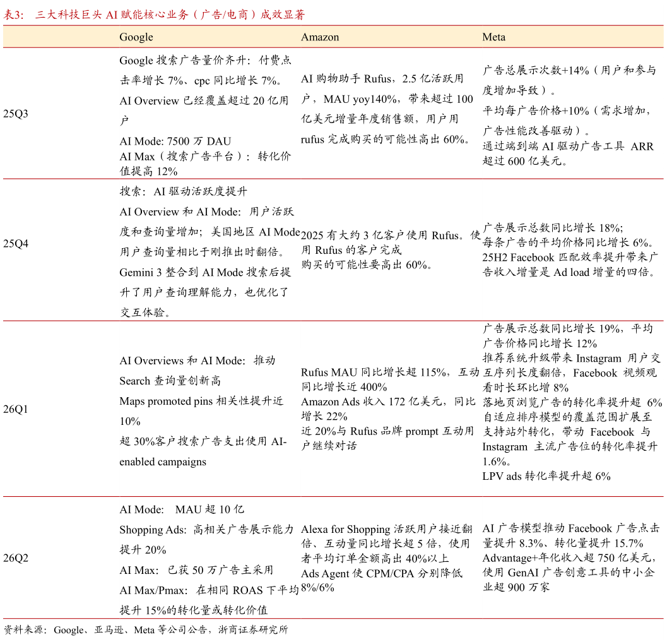
Task: Click the line 'Gemini 3 整合到 AI Mode 搜索后提'
Action: 205,272
